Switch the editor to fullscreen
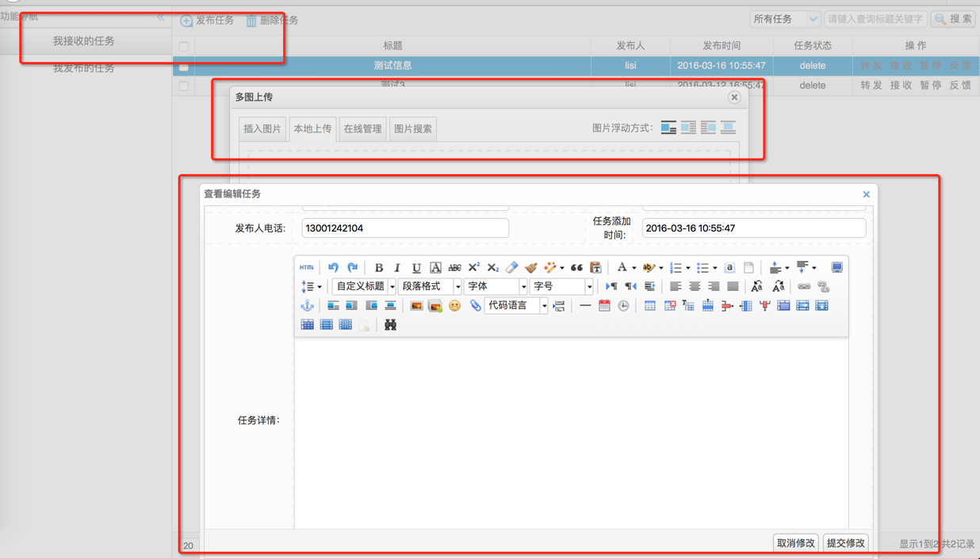 836,268
